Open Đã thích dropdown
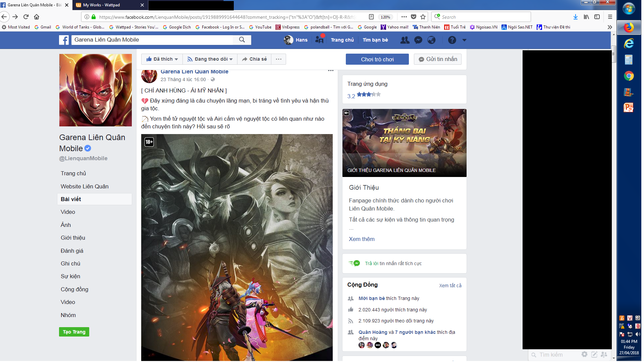The image size is (644, 362). (162, 59)
